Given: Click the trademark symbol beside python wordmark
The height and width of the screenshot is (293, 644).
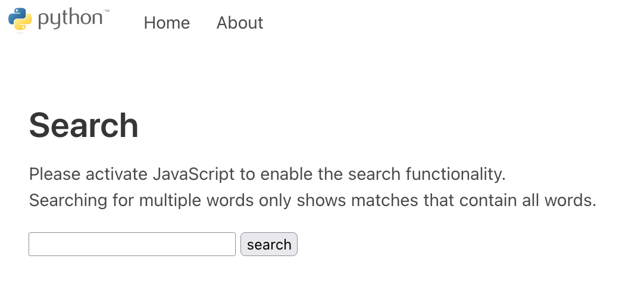Looking at the screenshot, I should pos(107,11).
